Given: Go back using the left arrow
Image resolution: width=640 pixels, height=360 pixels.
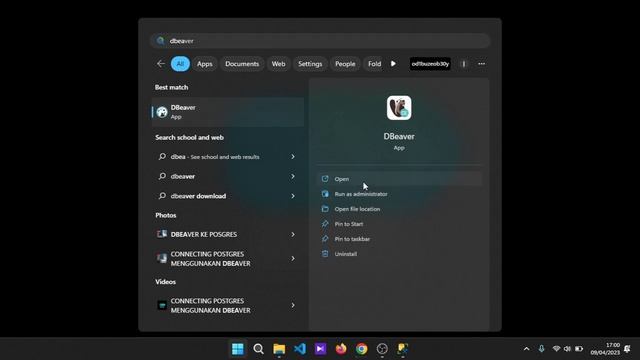Looking at the screenshot, I should coord(161,64).
